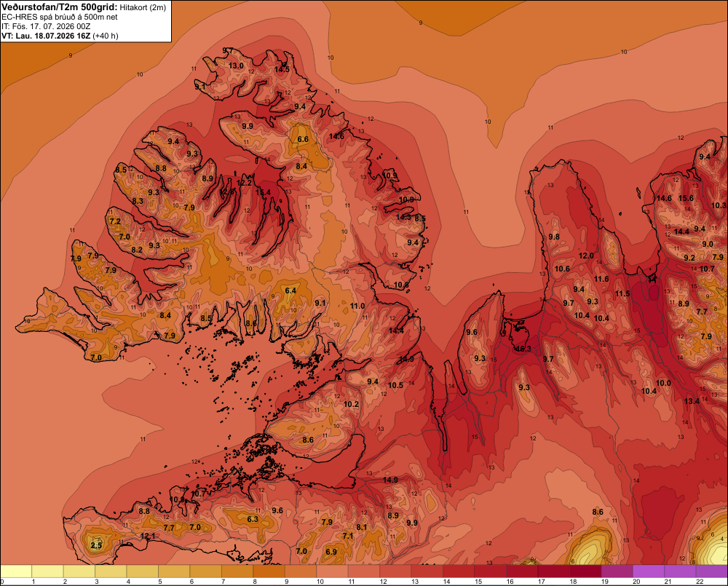The width and height of the screenshot is (728, 586).
Task: Select the 0–1 degree pale yellow legend swatch
Action: tap(16, 571)
